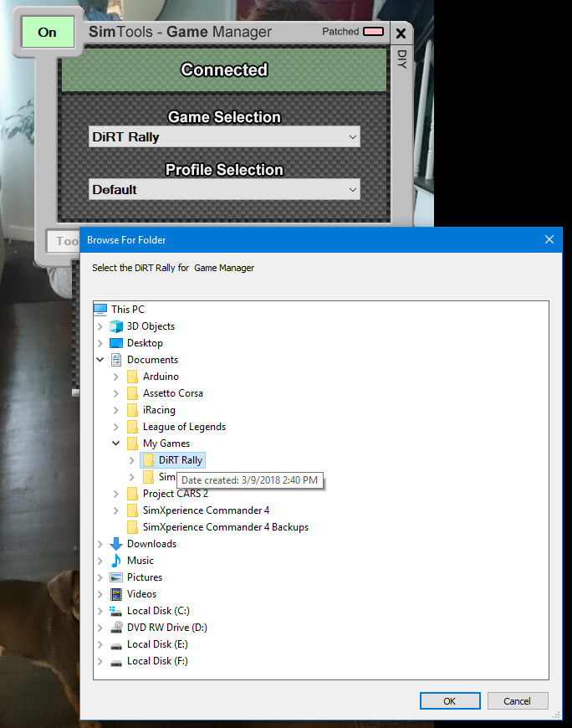Screen dimensions: 572x728
Task: Select the My Games folder name
Action: [166, 443]
